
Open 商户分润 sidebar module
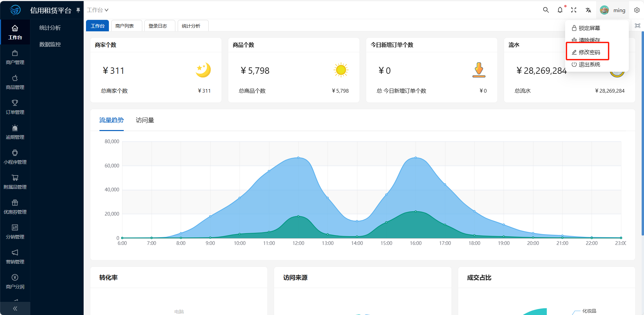point(15,282)
